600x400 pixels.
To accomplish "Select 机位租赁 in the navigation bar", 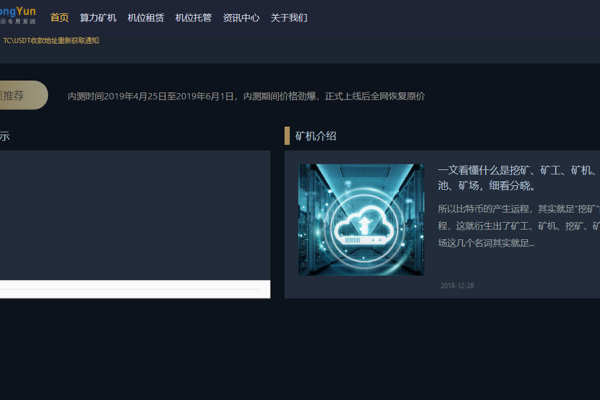I will coord(145,18).
